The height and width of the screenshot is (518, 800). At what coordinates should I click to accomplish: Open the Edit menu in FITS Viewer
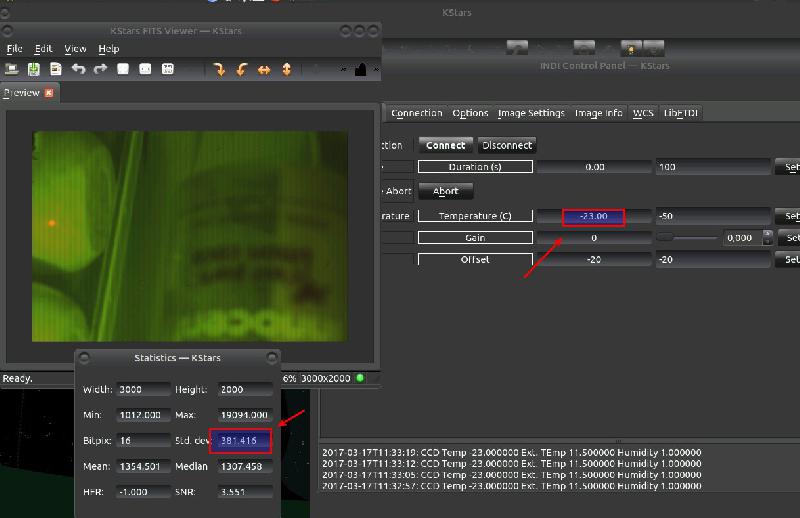(x=43, y=49)
